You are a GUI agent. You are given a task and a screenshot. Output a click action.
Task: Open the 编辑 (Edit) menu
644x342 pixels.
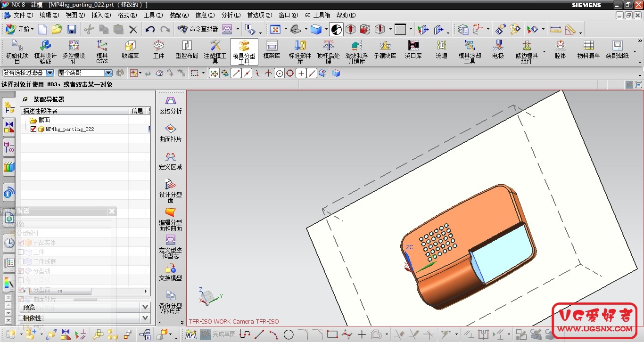(x=49, y=15)
